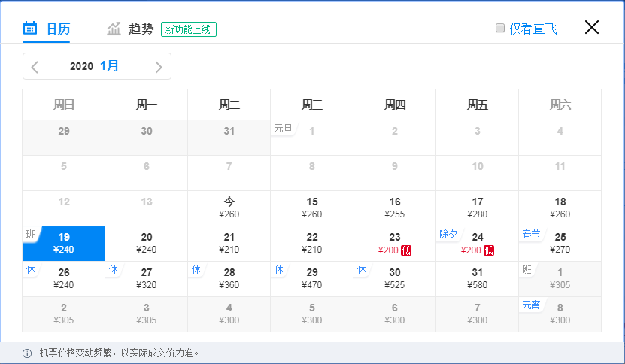
Task: Click the trend chart icon beside 趋势
Action: click(114, 29)
